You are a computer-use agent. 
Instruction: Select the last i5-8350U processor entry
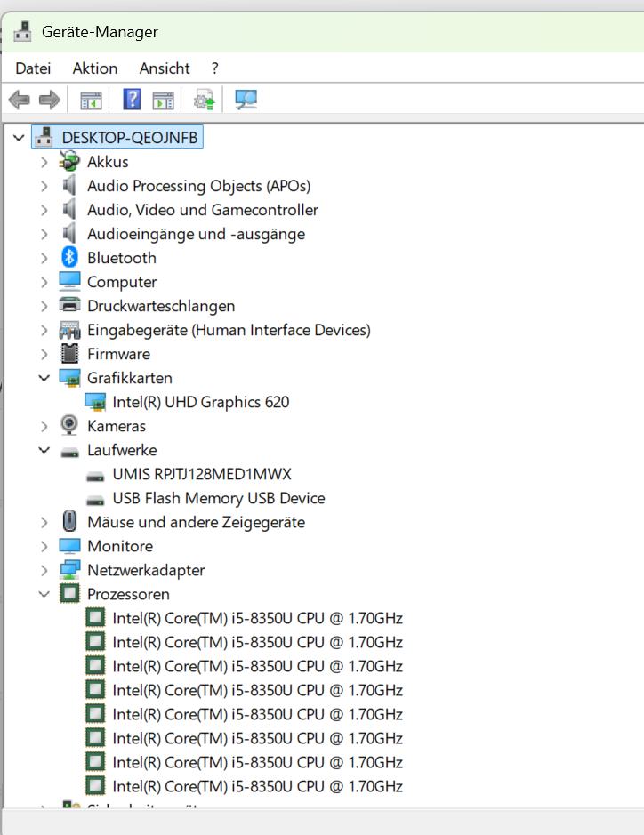(257, 787)
